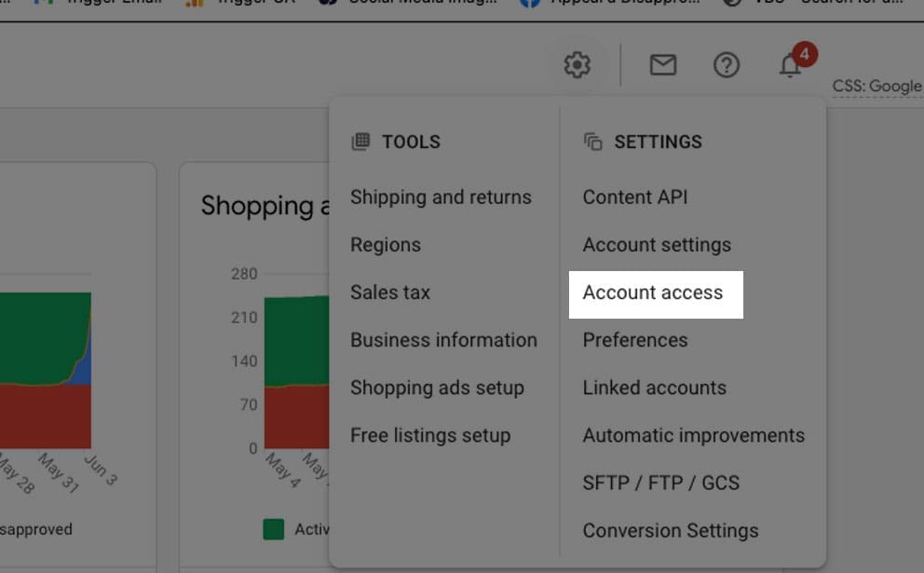Open Sales tax settings
The width and height of the screenshot is (924, 573).
coord(390,293)
